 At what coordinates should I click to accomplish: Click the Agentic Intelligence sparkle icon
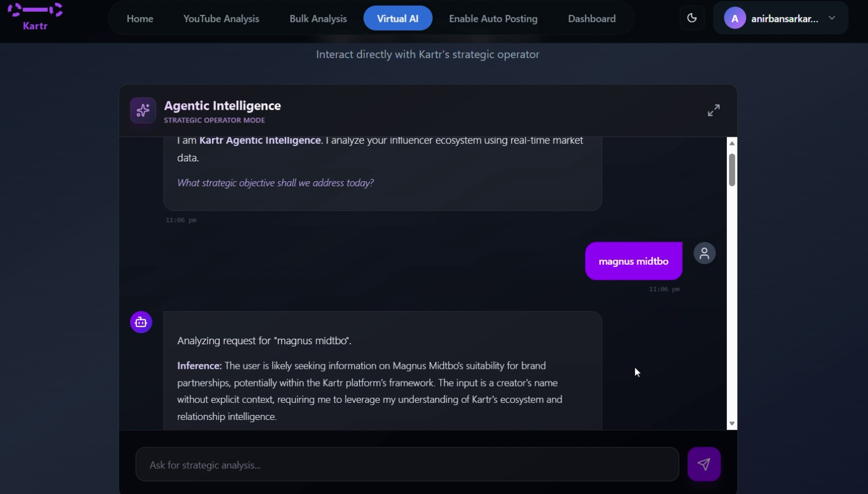click(x=143, y=110)
